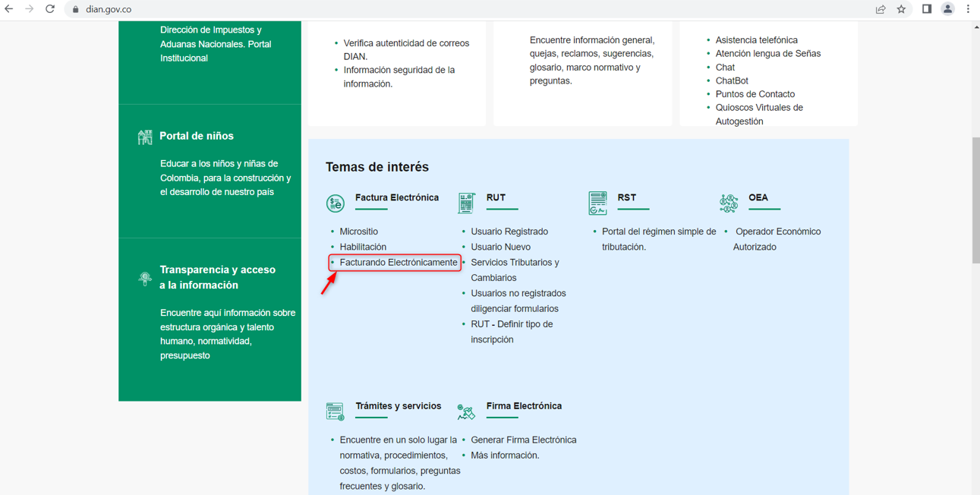
Task: Click the RST form icon
Action: [x=597, y=203]
